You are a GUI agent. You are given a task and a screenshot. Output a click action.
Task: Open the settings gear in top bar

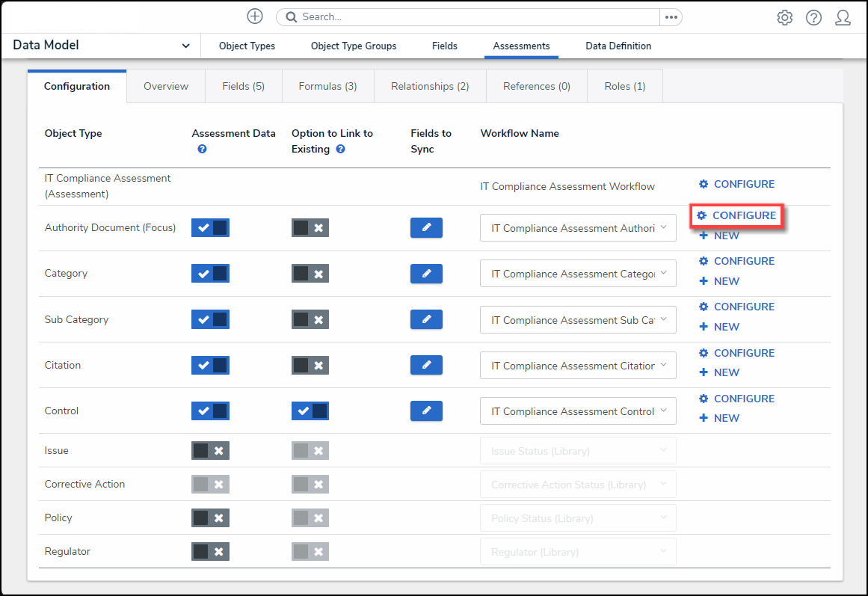tap(784, 17)
